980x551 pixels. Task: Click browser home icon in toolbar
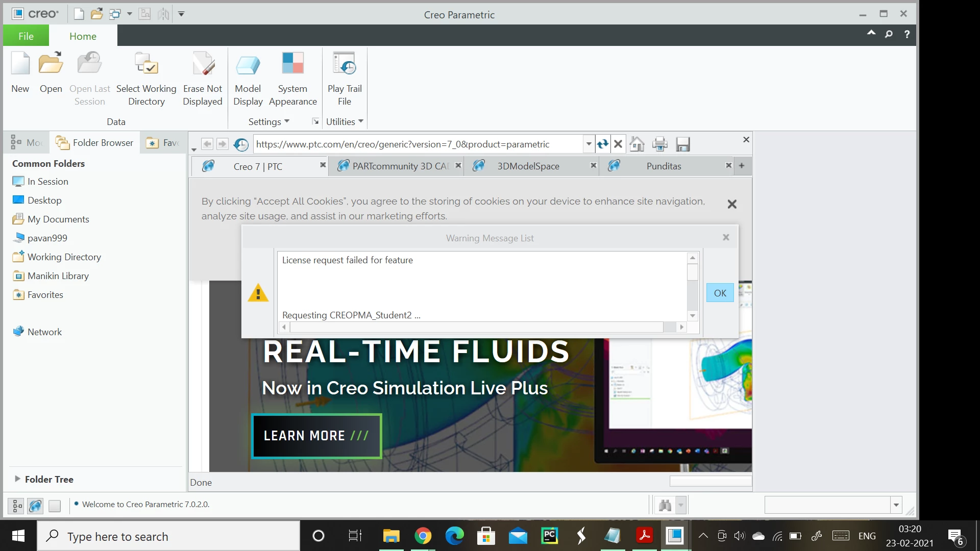pos(636,144)
